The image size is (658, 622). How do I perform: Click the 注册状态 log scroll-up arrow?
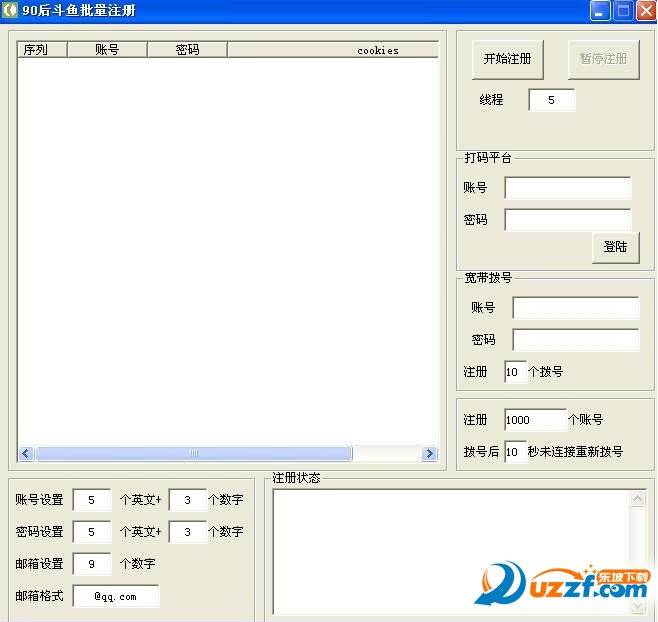coord(638,499)
